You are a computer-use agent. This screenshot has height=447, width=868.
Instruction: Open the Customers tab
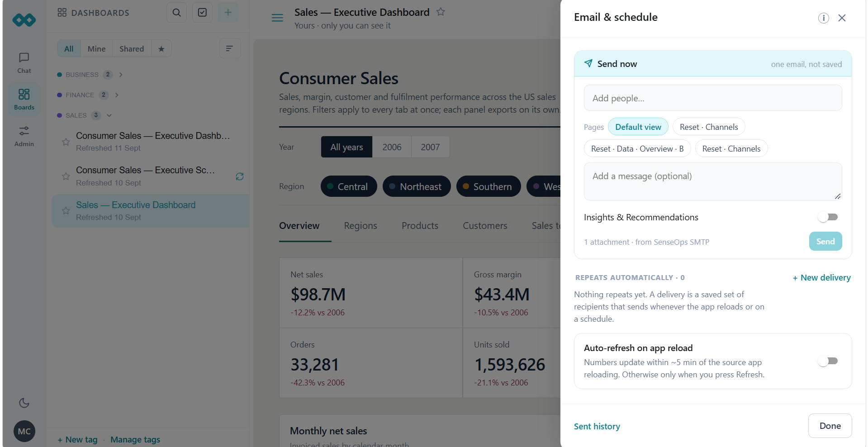[x=485, y=226]
